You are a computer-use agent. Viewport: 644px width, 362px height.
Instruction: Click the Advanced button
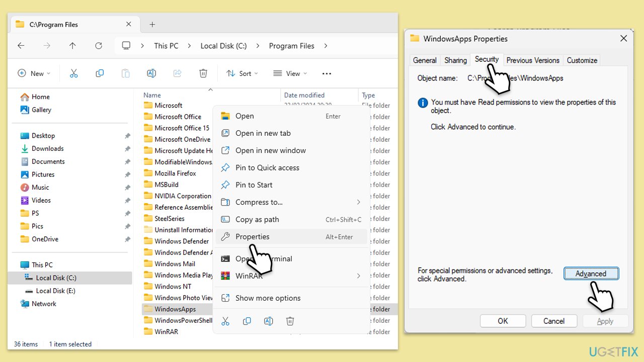(591, 274)
